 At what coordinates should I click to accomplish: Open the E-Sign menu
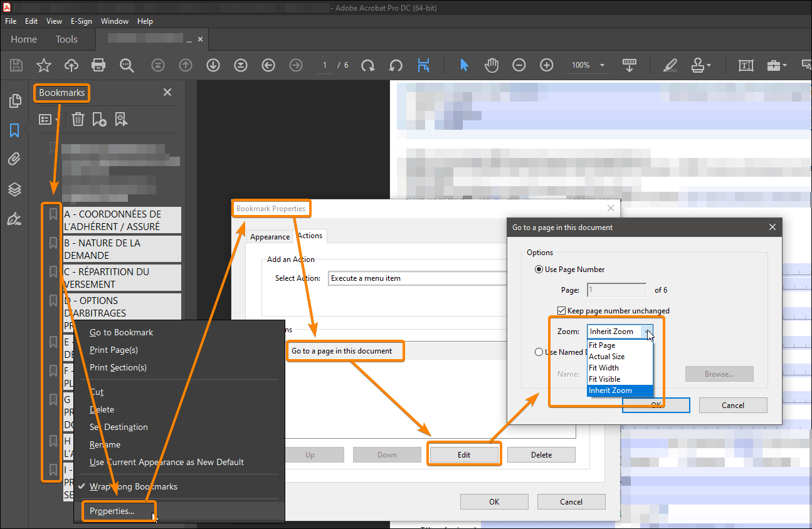tap(82, 21)
